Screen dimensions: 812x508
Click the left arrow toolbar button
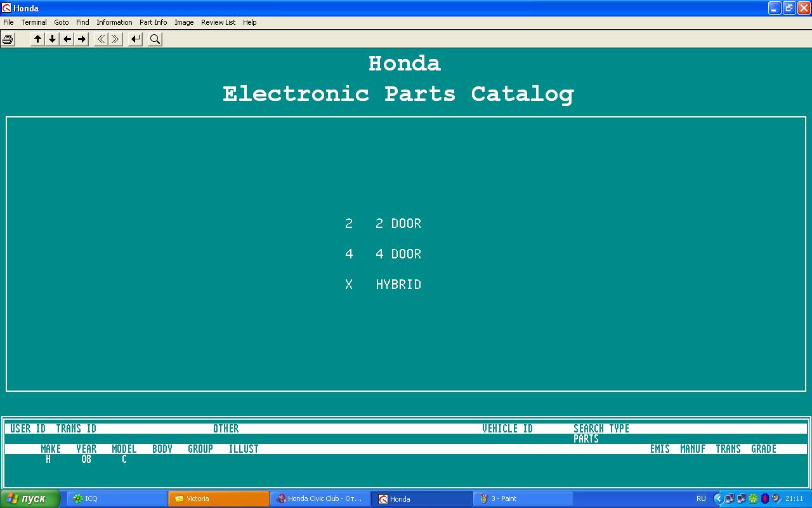pos(67,39)
